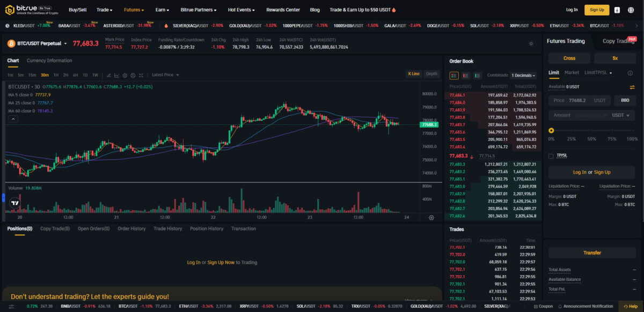Viewport: 644px width, 312px height.
Task: Set the amount slider to 100%
Action: (x=633, y=130)
